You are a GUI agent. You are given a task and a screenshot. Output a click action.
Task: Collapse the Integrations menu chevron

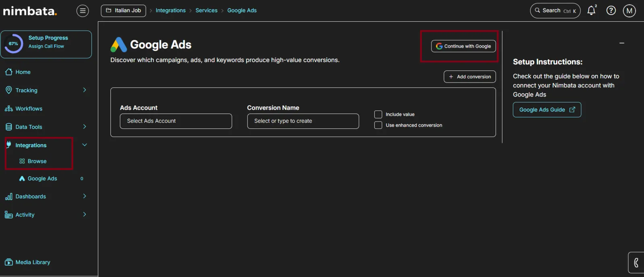(x=85, y=145)
